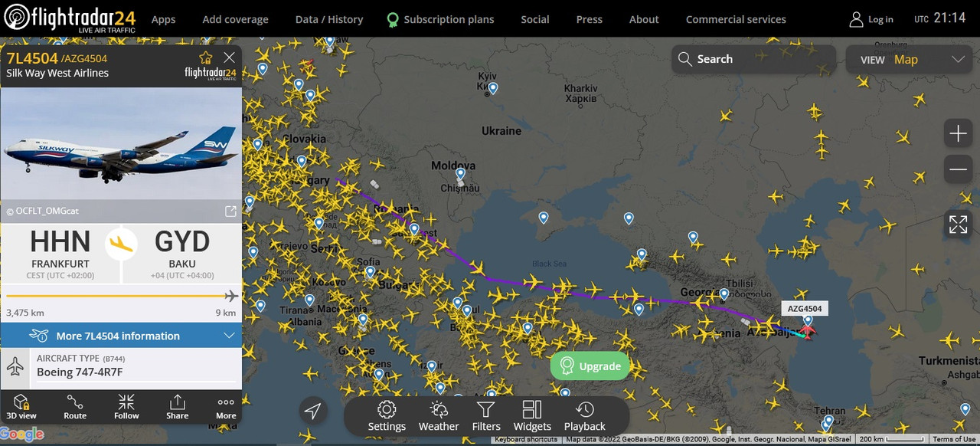Click the Log in button
This screenshot has width=980, height=446.
871,19
